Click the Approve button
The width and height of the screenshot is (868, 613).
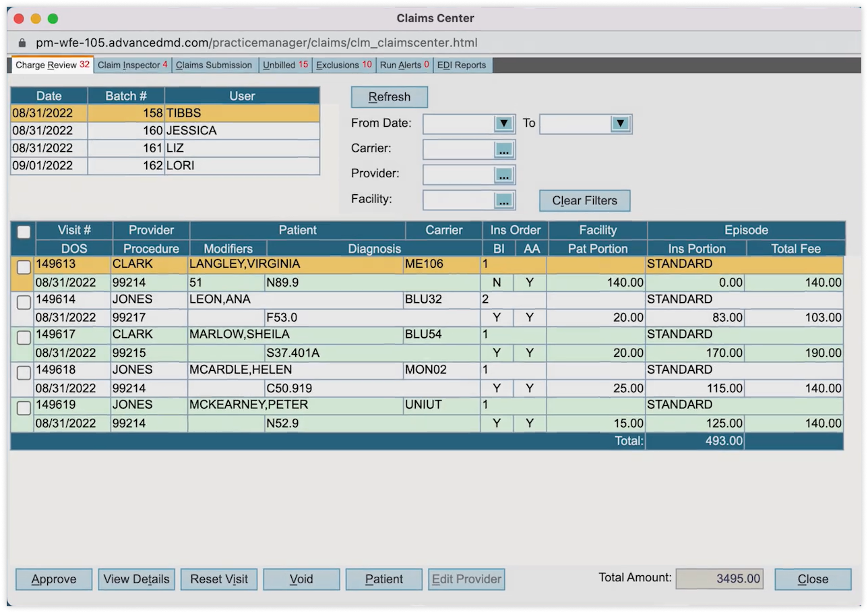point(54,579)
